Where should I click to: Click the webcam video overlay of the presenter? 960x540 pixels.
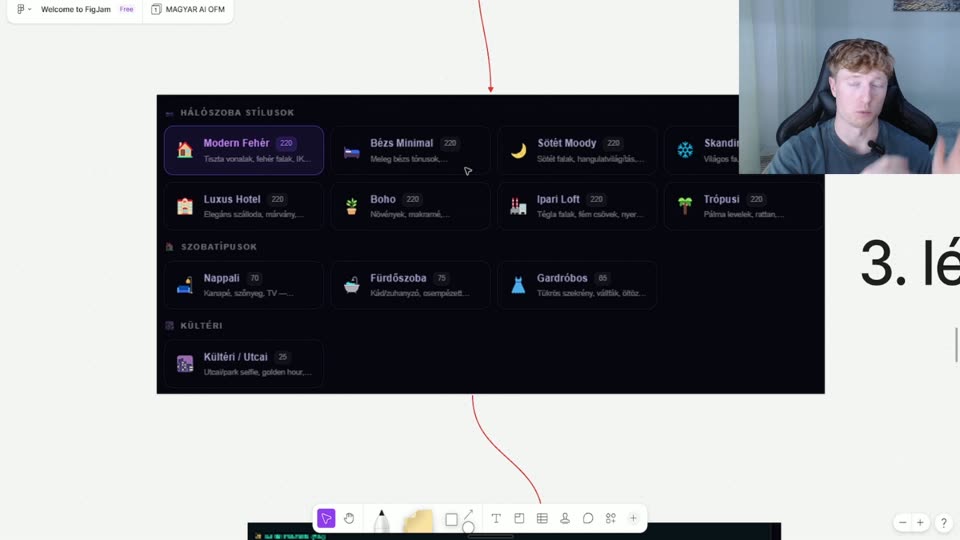point(849,87)
